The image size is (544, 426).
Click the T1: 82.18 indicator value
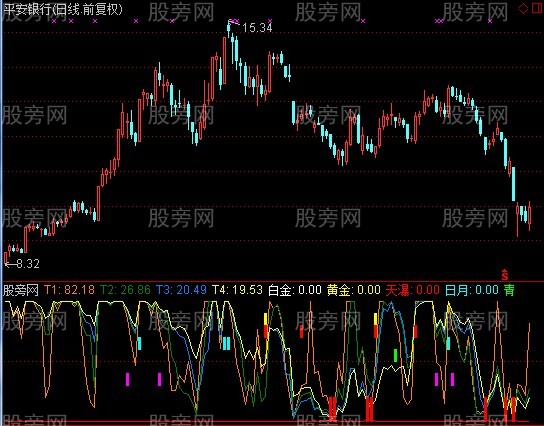[70, 290]
